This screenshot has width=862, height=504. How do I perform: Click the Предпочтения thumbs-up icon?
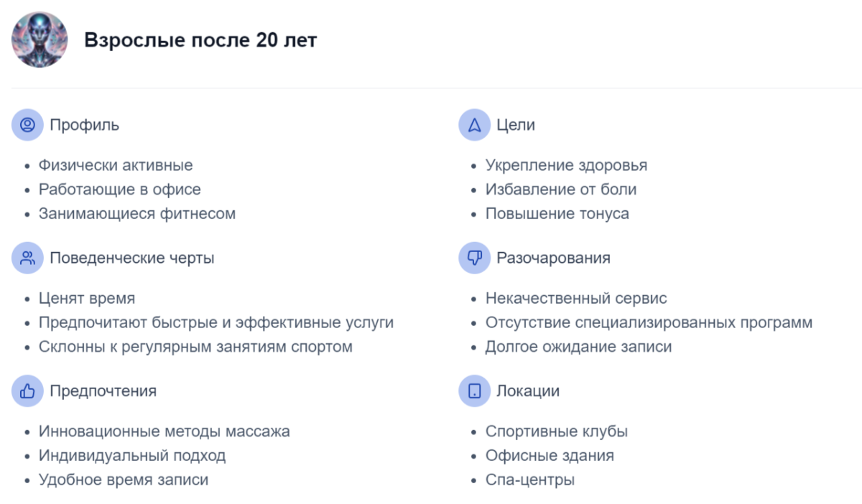(x=27, y=391)
